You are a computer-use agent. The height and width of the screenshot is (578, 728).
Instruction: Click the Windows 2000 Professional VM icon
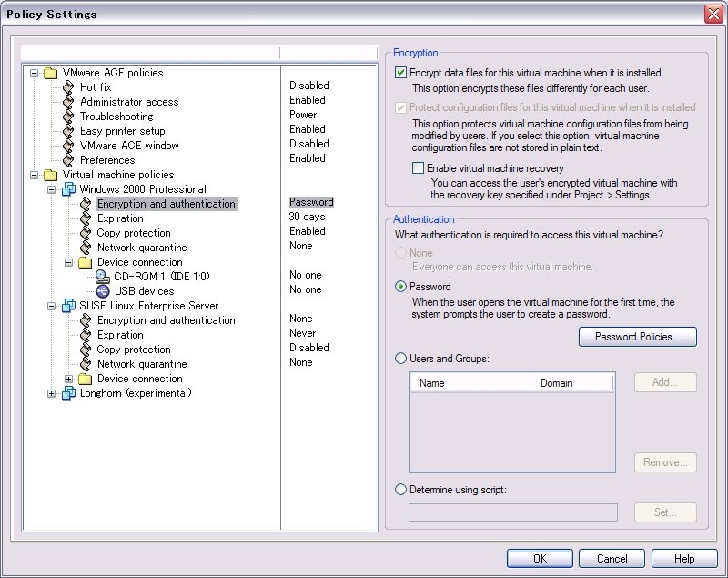click(x=69, y=189)
